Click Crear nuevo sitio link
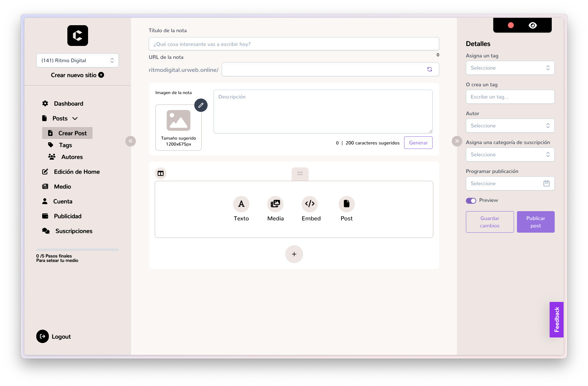 (x=74, y=75)
